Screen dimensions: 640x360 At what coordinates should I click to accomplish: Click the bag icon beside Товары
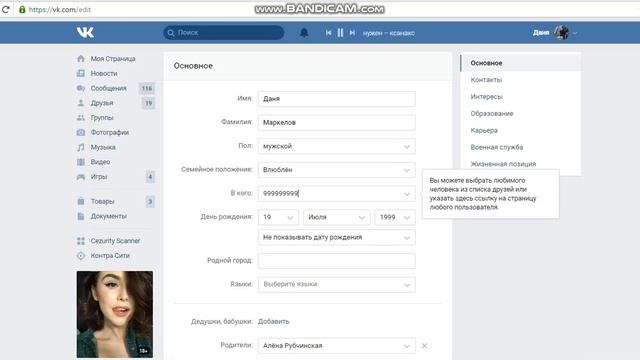pyautogui.click(x=81, y=201)
